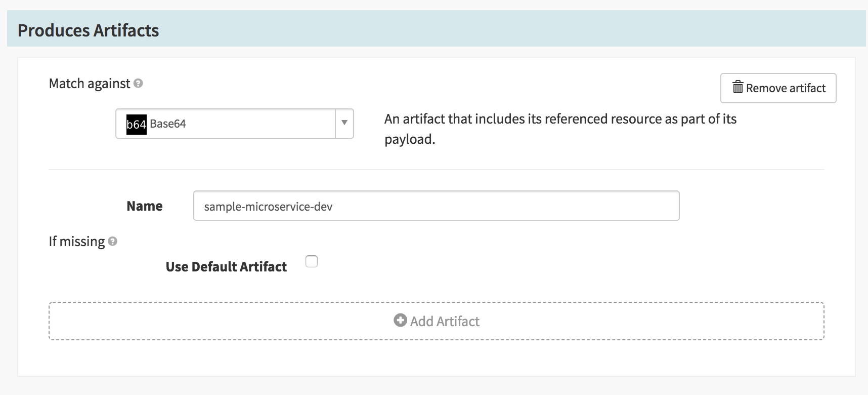Viewport: 868px width, 395px height.
Task: Click the help icon beside If missing
Action: point(113,242)
